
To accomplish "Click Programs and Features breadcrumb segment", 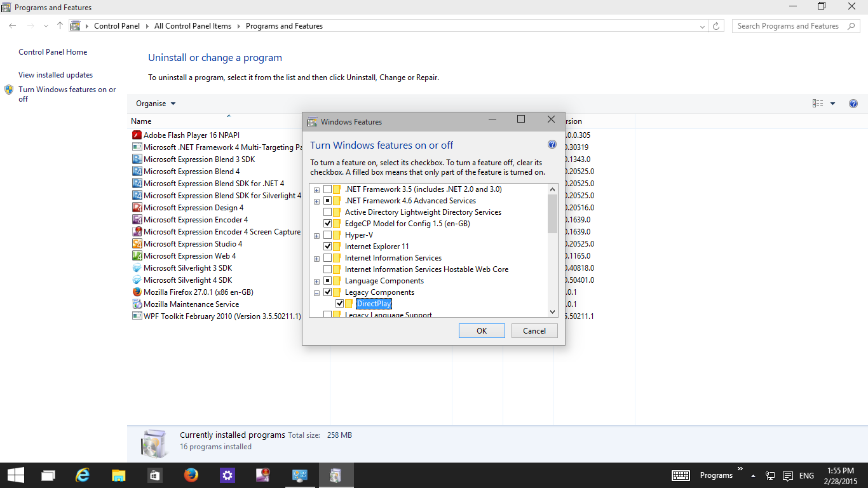I will click(x=284, y=26).
